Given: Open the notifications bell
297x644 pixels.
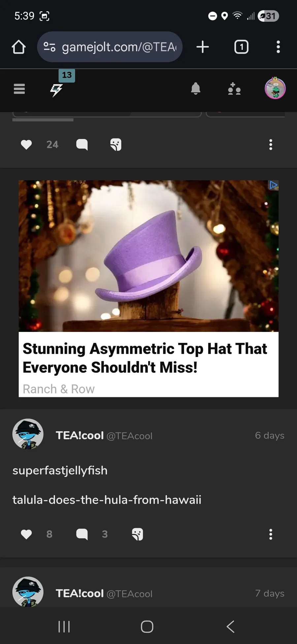Looking at the screenshot, I should point(196,89).
